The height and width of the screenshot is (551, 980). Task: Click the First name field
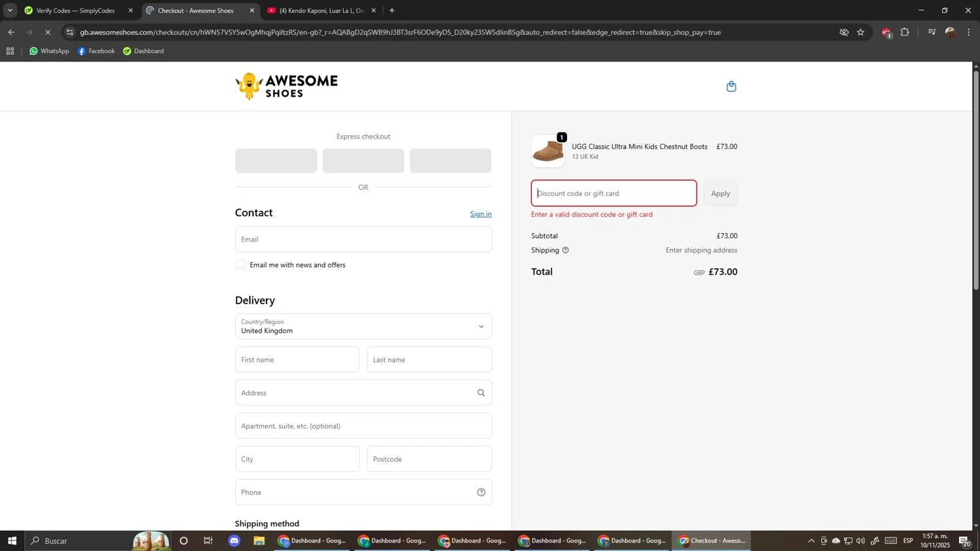pyautogui.click(x=297, y=360)
